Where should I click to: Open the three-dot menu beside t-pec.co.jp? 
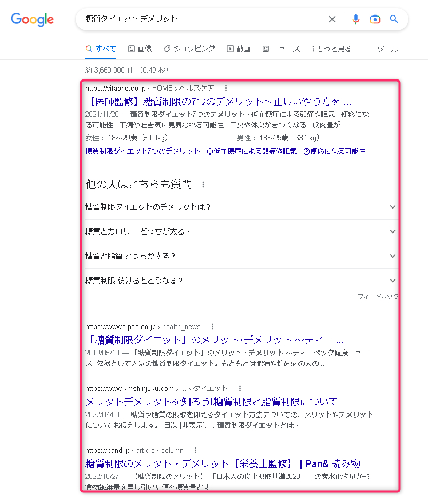(212, 326)
